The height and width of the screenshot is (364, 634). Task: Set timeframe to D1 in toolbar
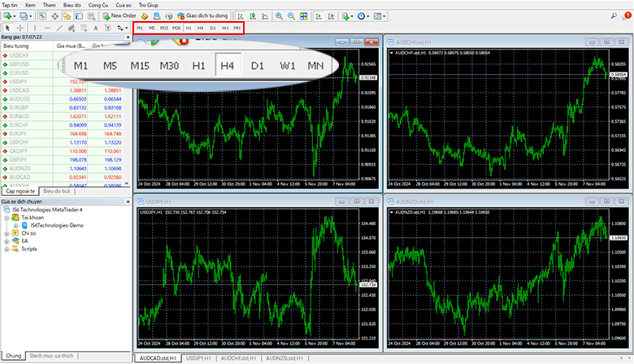coord(213,28)
